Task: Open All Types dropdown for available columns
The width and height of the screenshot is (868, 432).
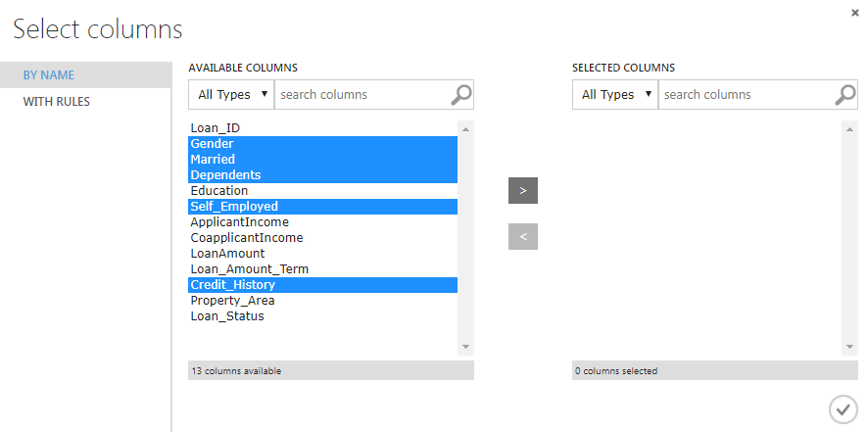Action: 231,95
